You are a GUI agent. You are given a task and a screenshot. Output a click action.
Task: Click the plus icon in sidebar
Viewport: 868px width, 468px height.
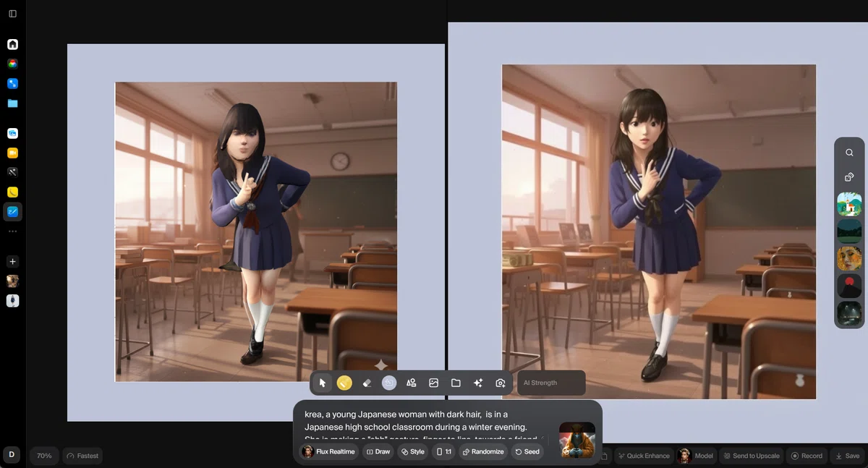click(x=12, y=261)
